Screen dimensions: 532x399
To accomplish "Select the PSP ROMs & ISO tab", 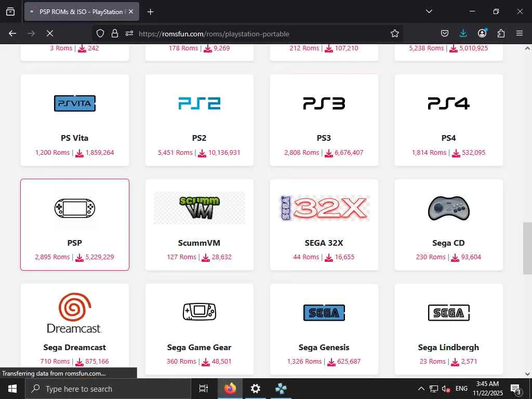I will (82, 11).
